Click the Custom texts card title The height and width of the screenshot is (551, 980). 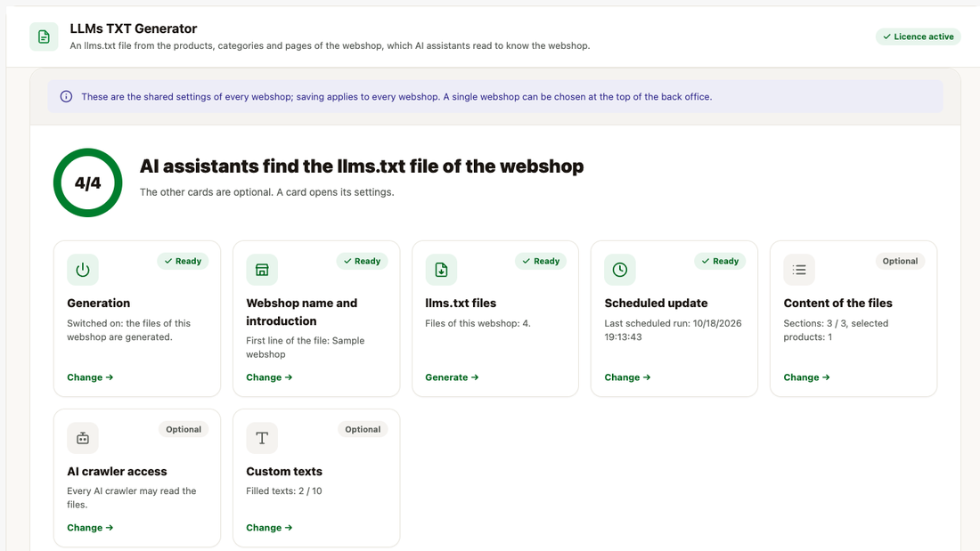(x=284, y=472)
